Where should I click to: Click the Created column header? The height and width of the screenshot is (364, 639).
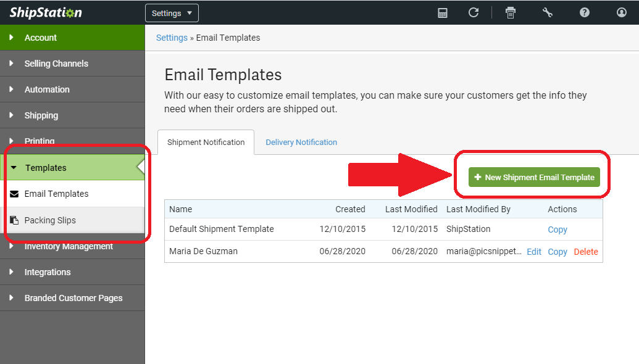350,209
